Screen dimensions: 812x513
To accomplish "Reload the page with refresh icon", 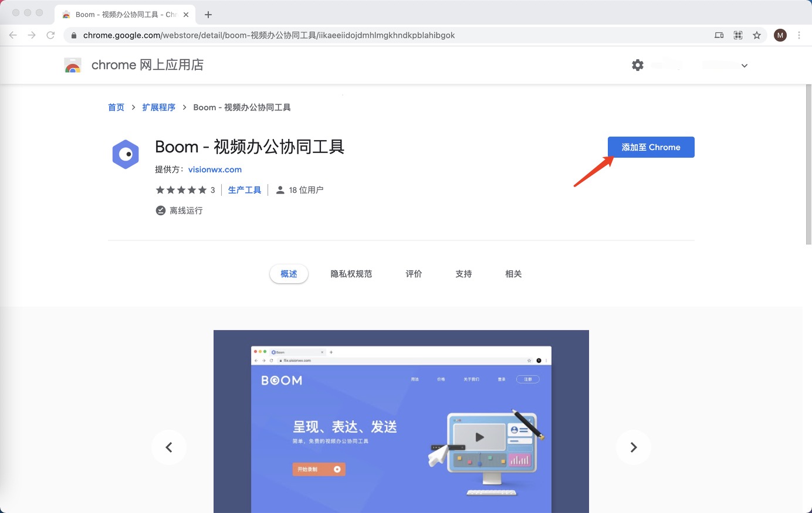I will 50,35.
